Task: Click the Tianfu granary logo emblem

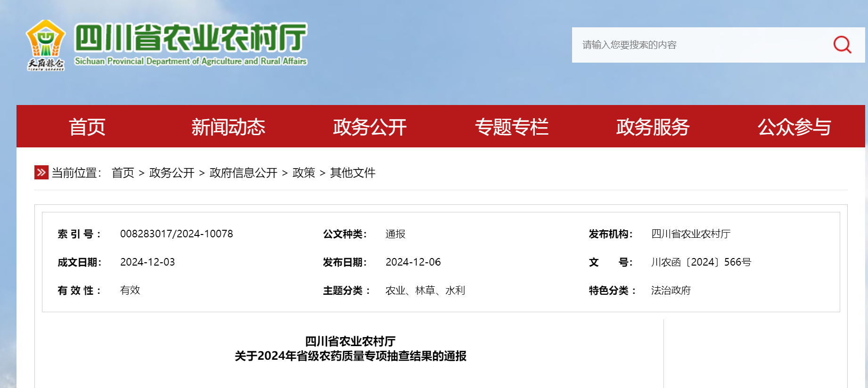Action: [x=46, y=45]
